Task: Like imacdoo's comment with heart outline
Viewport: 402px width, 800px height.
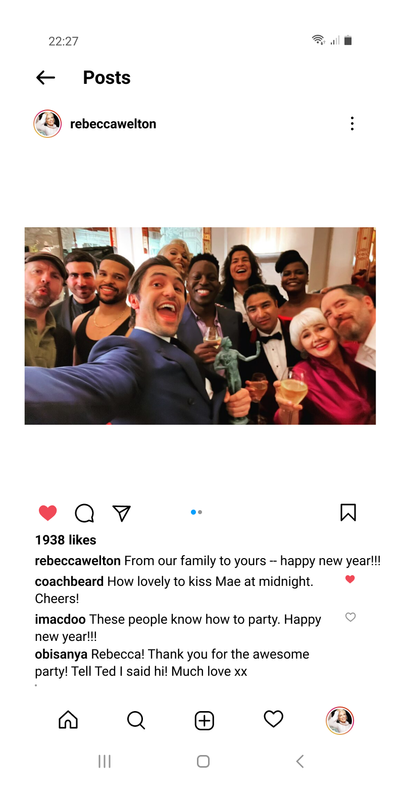Action: (350, 617)
